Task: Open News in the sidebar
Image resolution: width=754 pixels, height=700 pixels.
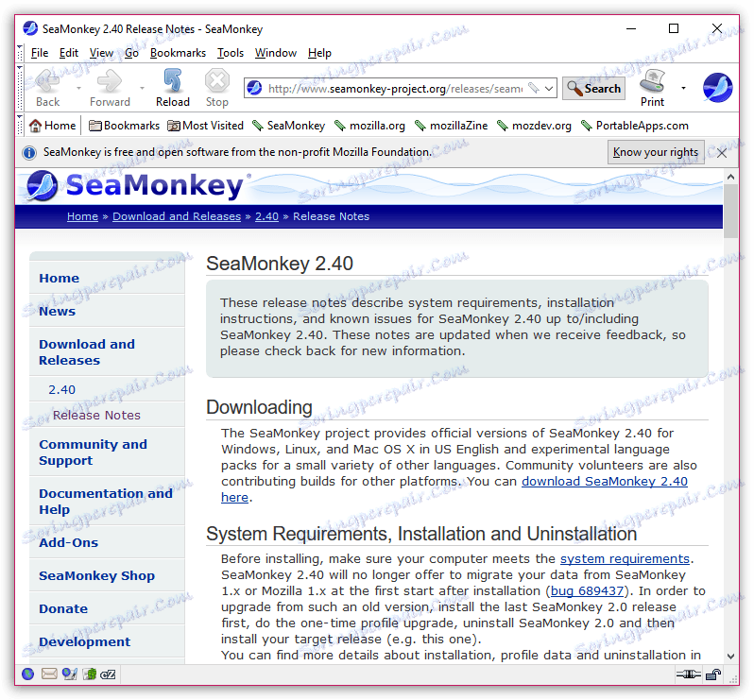Action: coord(58,311)
